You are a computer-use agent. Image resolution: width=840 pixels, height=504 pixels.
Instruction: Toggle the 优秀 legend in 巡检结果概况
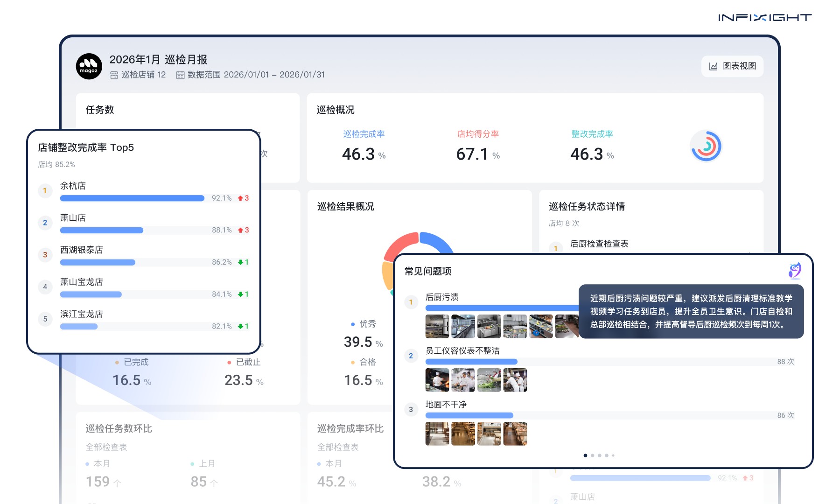[362, 323]
